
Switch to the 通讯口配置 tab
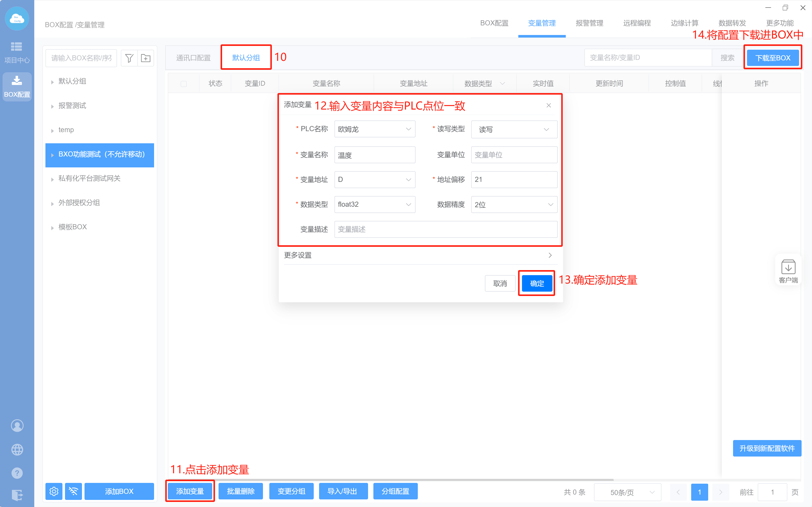click(x=193, y=58)
